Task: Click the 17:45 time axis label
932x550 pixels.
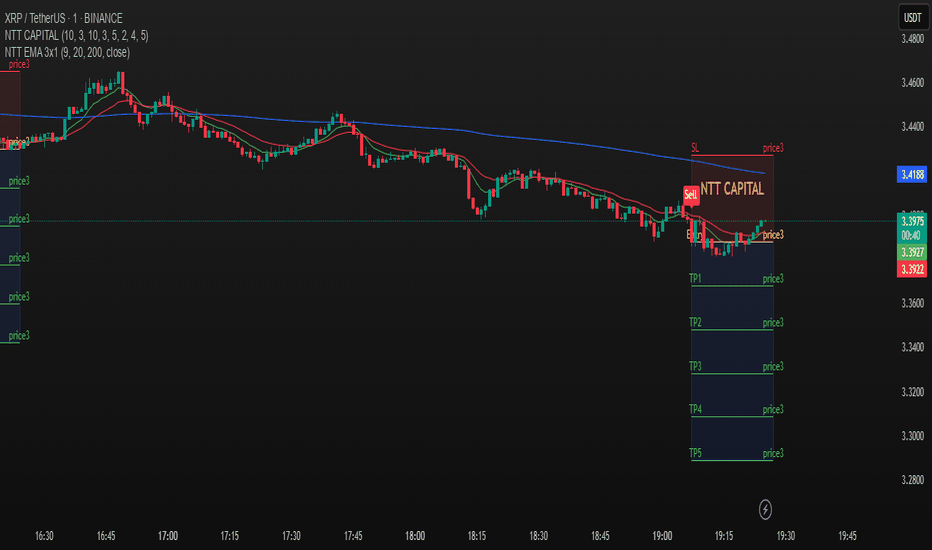Action: point(353,536)
